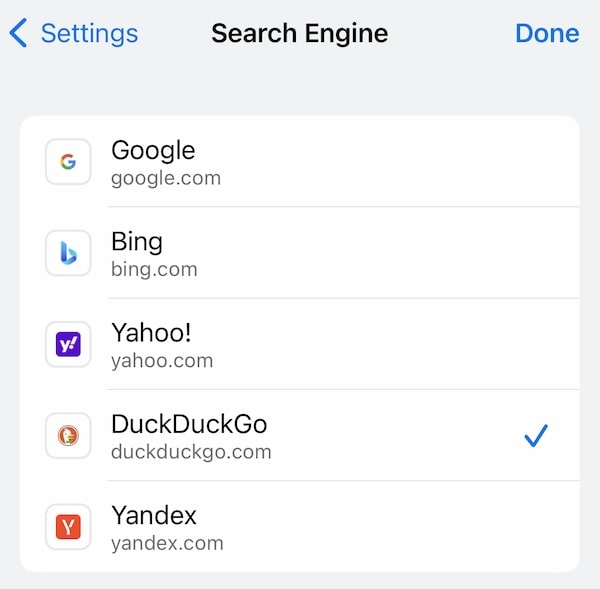This screenshot has height=589, width=600.
Task: Select Google as the search engine
Action: [300, 162]
